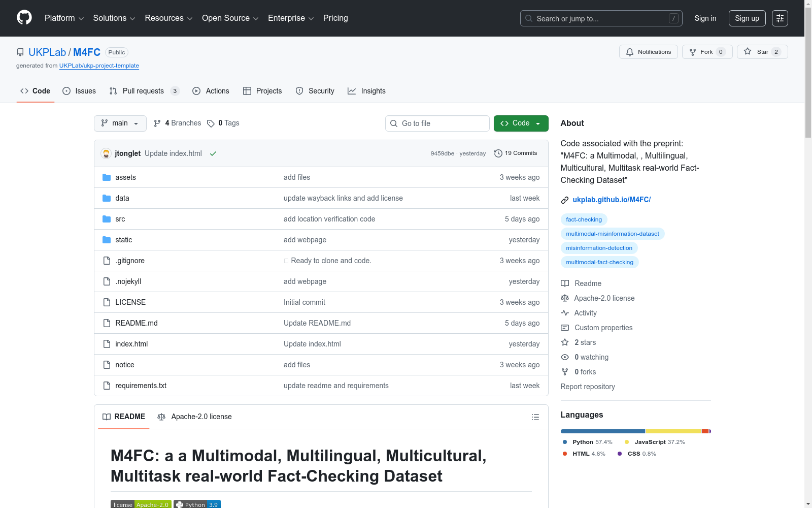Open the main branch switcher dropdown
Viewport: 812px width, 508px height.
120,123
